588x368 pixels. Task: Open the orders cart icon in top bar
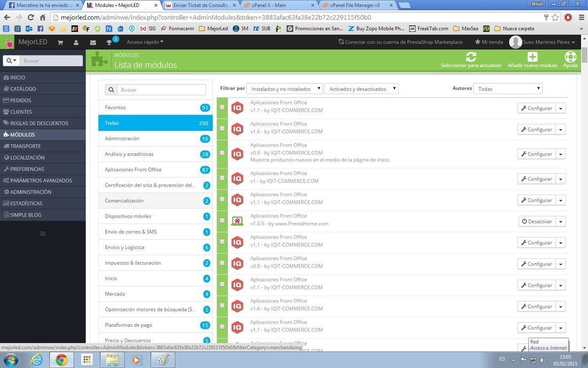(60, 42)
